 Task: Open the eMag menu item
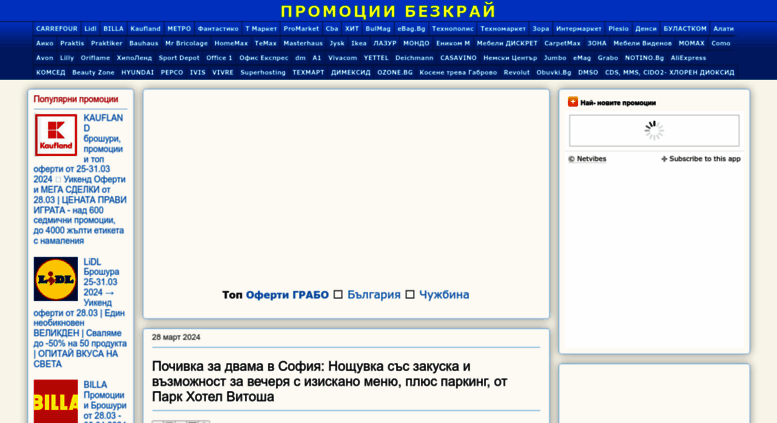coord(582,57)
